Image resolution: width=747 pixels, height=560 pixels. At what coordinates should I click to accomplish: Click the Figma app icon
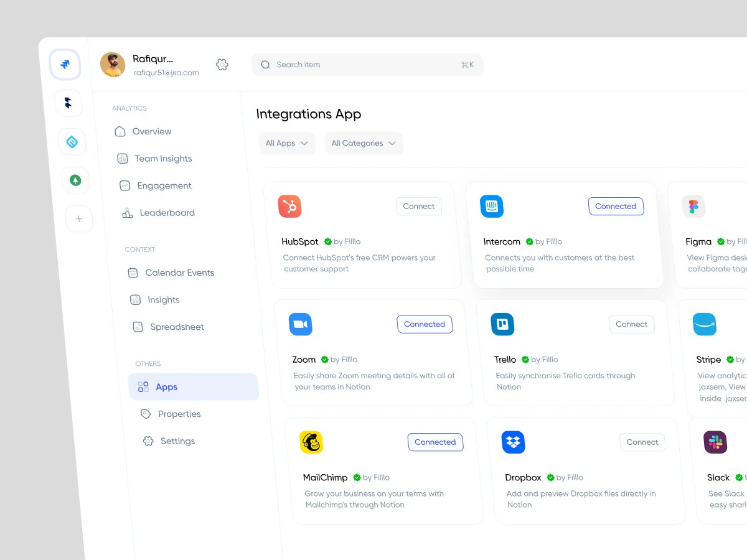point(693,207)
